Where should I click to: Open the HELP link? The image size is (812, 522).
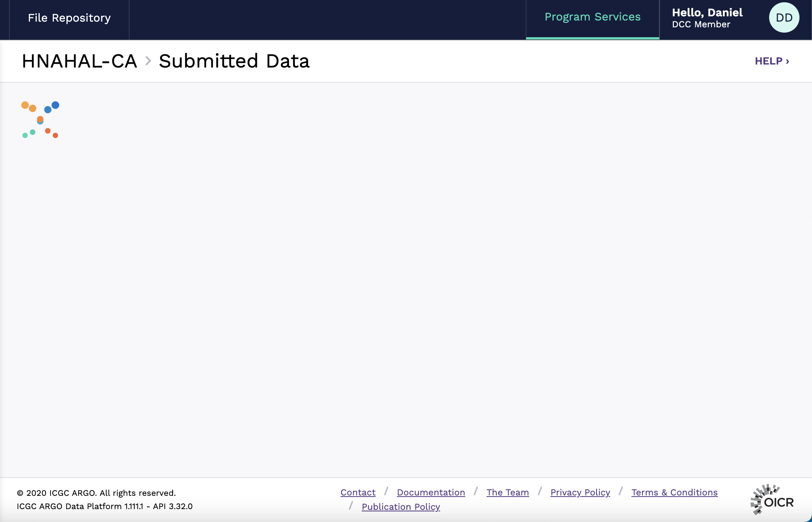[769, 61]
